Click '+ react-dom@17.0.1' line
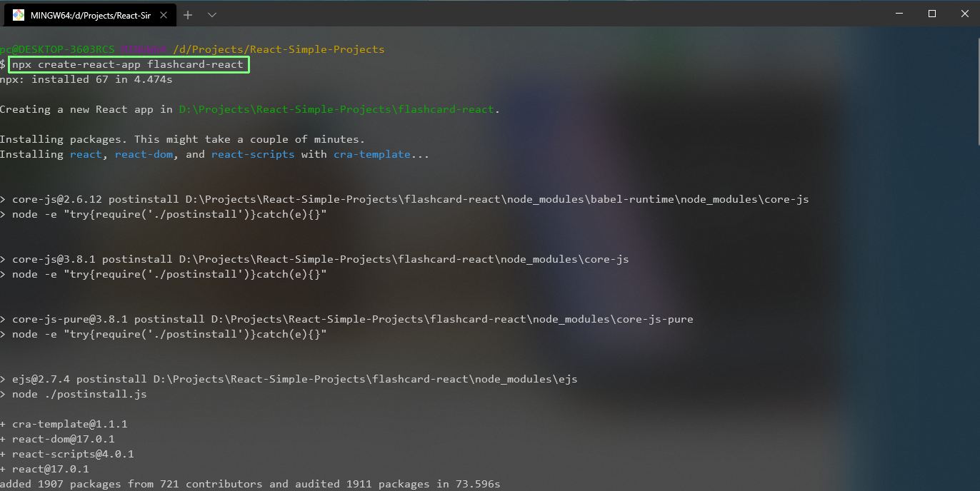The image size is (980, 491). (x=57, y=439)
